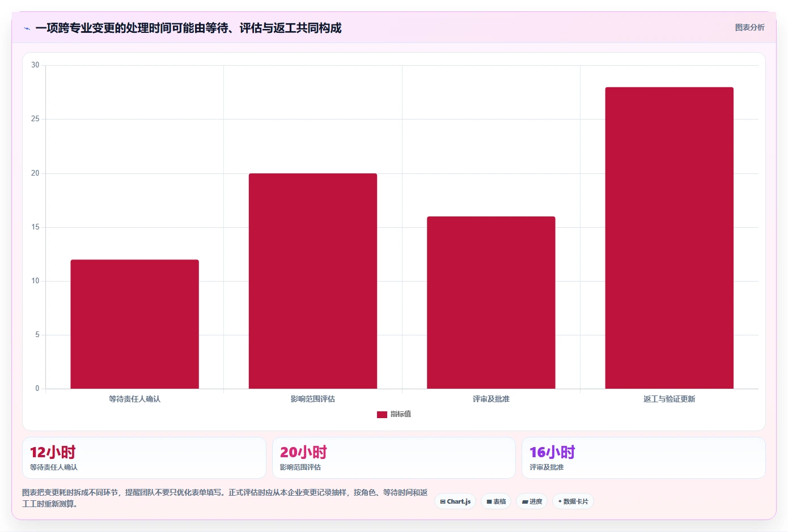The width and height of the screenshot is (788, 532).
Task: Click the 等待责任人确认 caption in the data card
Action: (54, 467)
